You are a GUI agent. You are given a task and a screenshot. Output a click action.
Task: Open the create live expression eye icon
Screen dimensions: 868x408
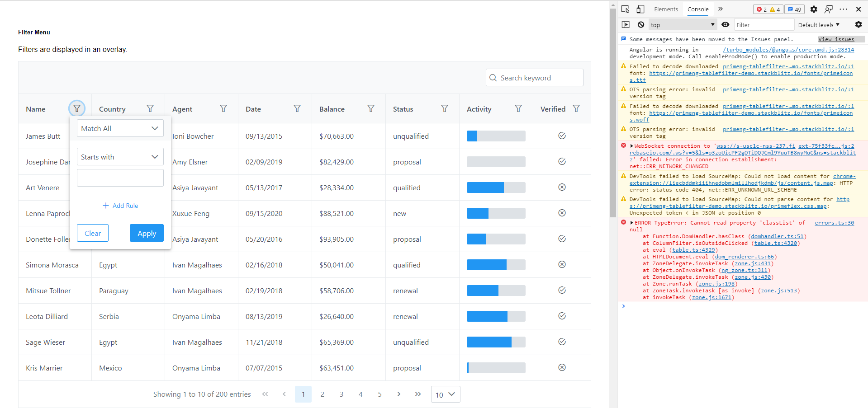click(x=726, y=24)
